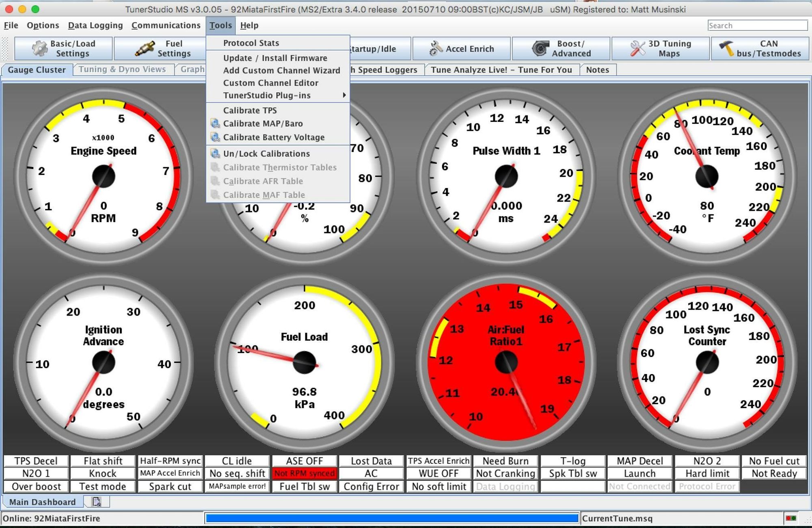Expand the TunerStudio Plug-ins submenu arrow
The image size is (812, 528).
(344, 95)
